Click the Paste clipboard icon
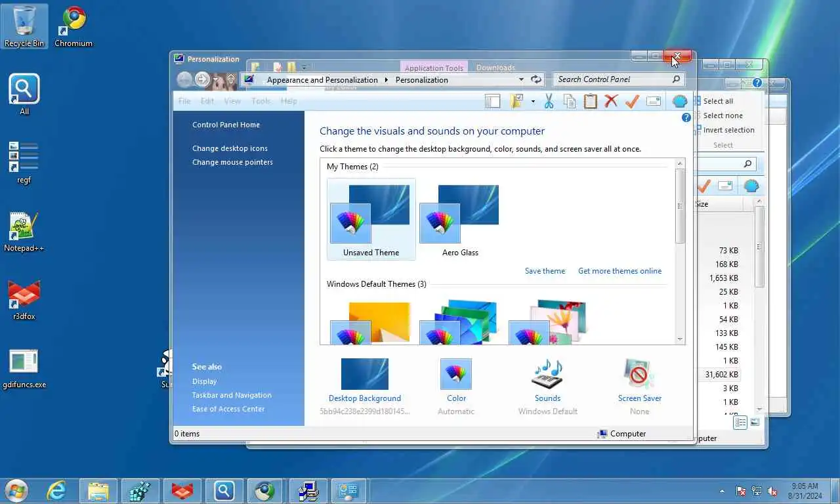The width and height of the screenshot is (840, 504). 591,101
